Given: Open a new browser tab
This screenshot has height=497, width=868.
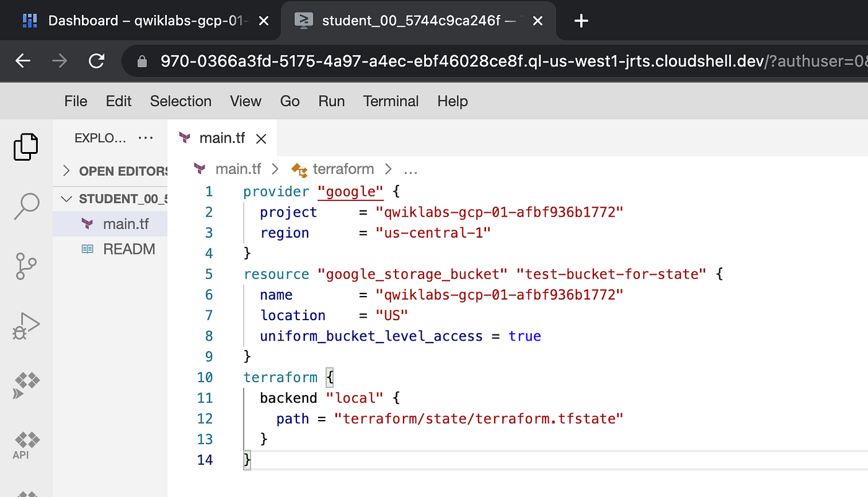Looking at the screenshot, I should click(x=581, y=21).
